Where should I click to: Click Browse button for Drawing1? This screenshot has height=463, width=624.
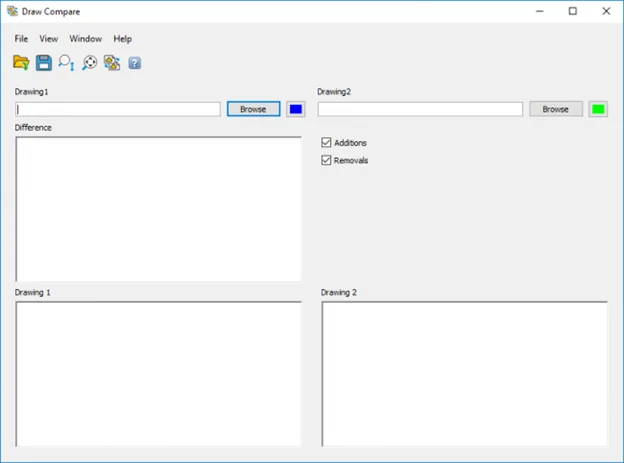(x=253, y=109)
